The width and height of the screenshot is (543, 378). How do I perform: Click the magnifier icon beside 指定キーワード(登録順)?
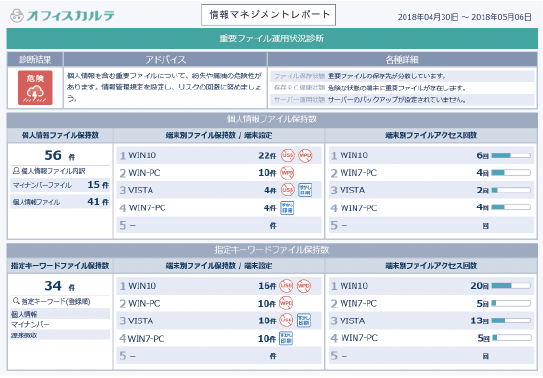pyautogui.click(x=16, y=301)
